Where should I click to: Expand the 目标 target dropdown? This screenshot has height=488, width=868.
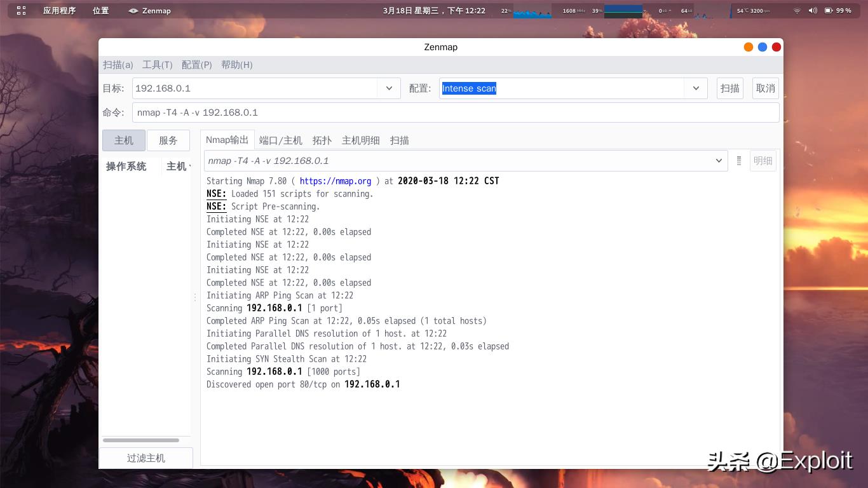389,88
